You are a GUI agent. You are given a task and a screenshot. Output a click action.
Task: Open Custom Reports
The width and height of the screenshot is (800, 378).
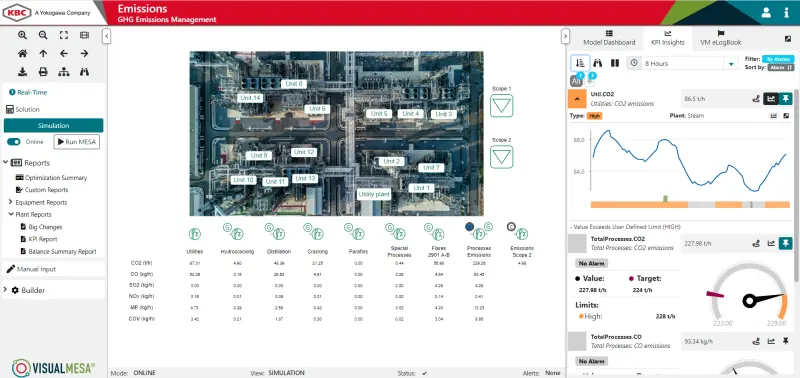42,190
